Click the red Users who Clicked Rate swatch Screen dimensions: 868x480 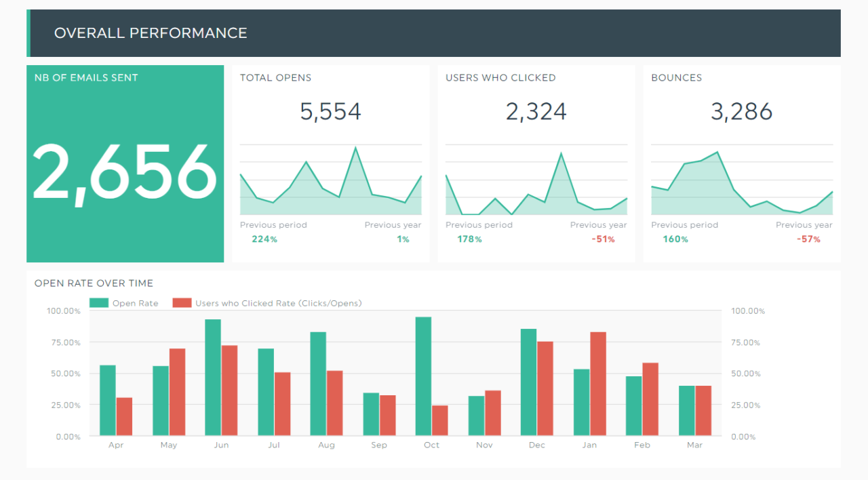(181, 303)
